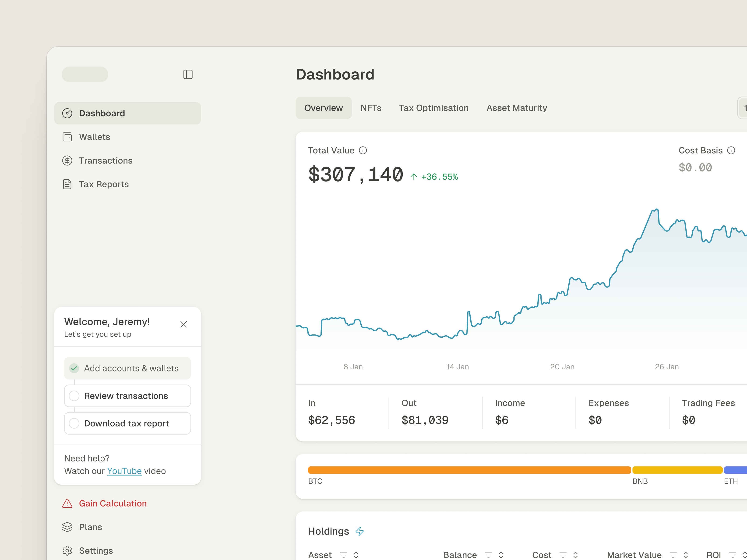The height and width of the screenshot is (560, 747).
Task: Switch to the NFTs tab
Action: (371, 108)
